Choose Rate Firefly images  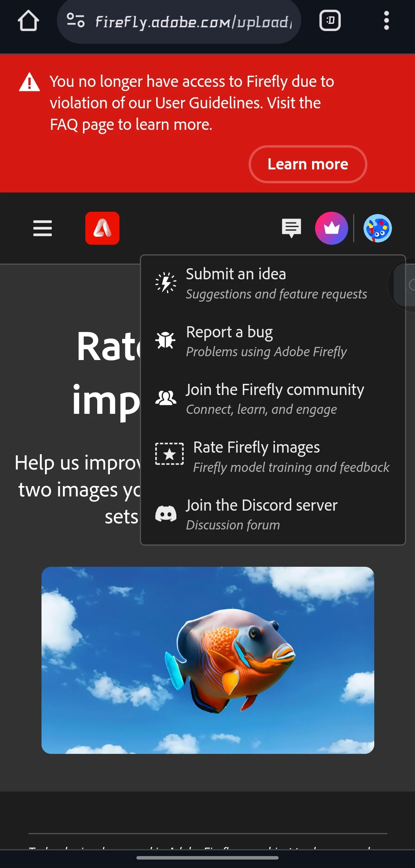pyautogui.click(x=273, y=457)
